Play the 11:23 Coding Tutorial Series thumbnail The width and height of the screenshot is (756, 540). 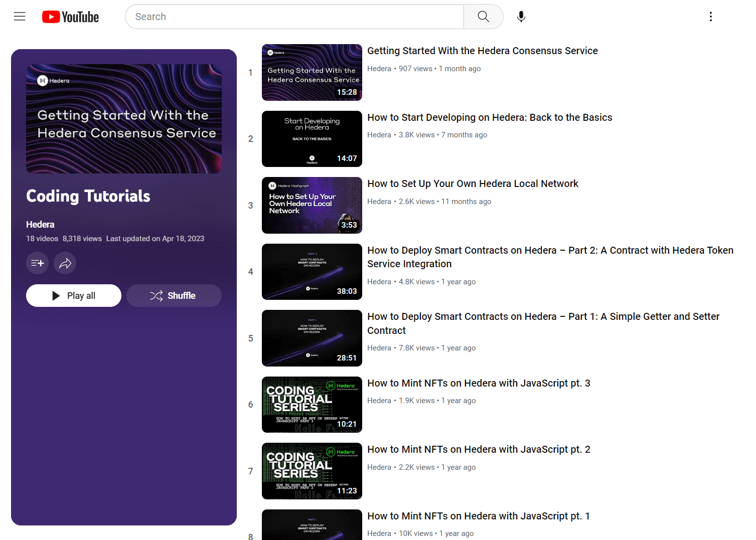[x=312, y=471]
